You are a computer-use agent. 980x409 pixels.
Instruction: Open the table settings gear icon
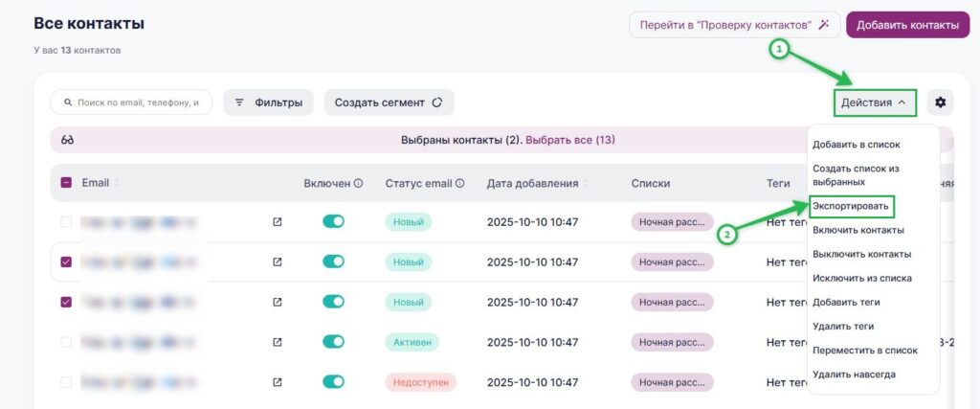point(940,102)
